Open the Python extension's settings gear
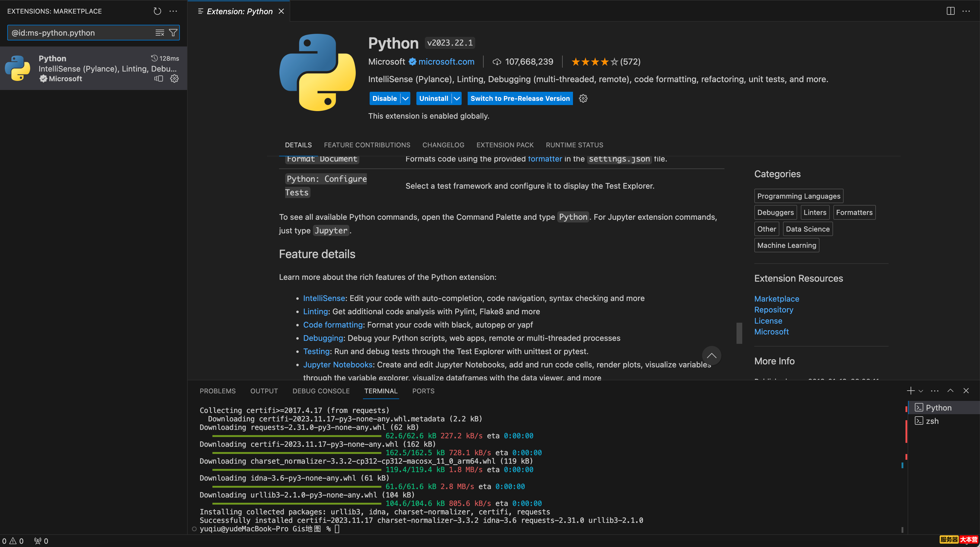This screenshot has width=980, height=547. click(x=174, y=79)
